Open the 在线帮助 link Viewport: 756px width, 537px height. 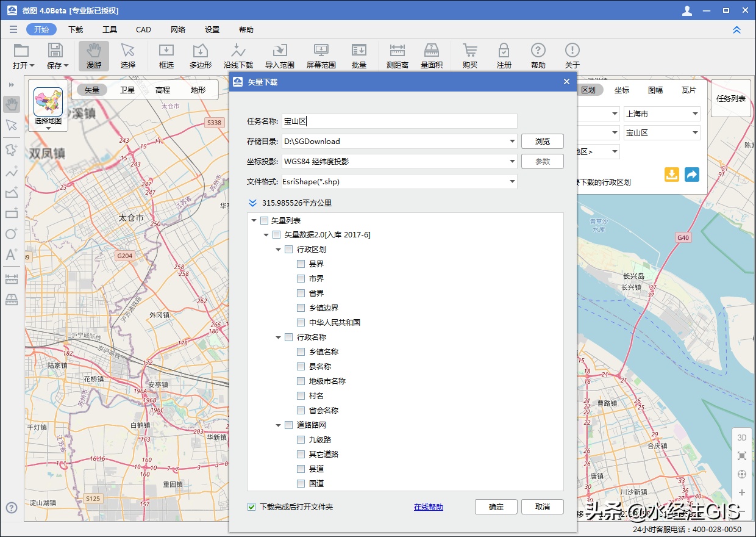(x=429, y=507)
